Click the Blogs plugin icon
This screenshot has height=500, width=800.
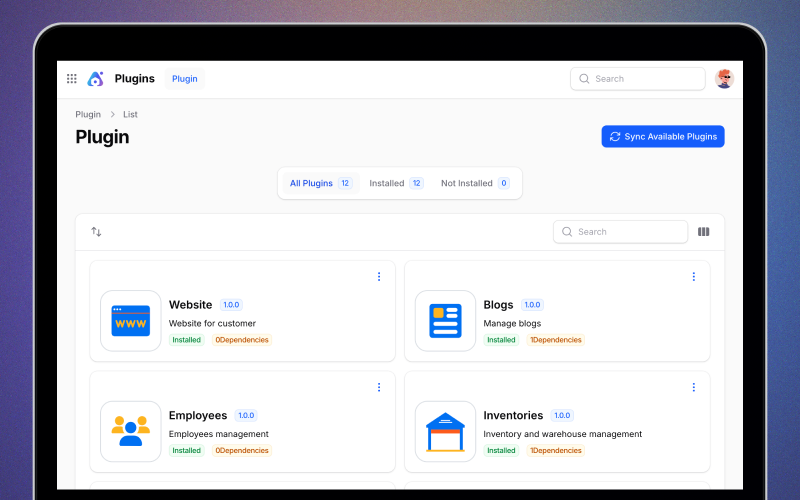tap(445, 321)
